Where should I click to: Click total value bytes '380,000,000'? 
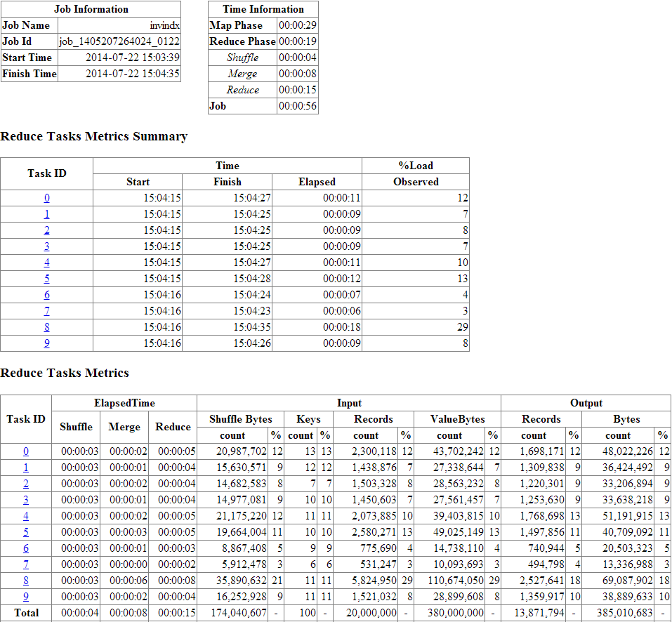[x=456, y=613]
